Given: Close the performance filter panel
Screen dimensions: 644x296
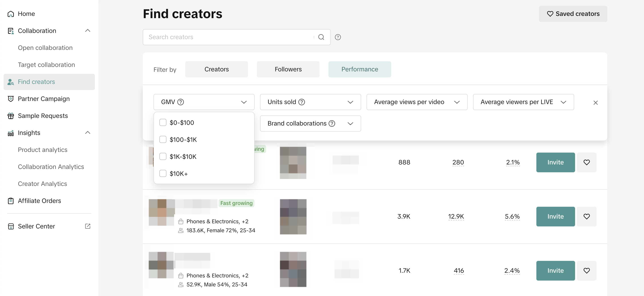Looking at the screenshot, I should [595, 103].
